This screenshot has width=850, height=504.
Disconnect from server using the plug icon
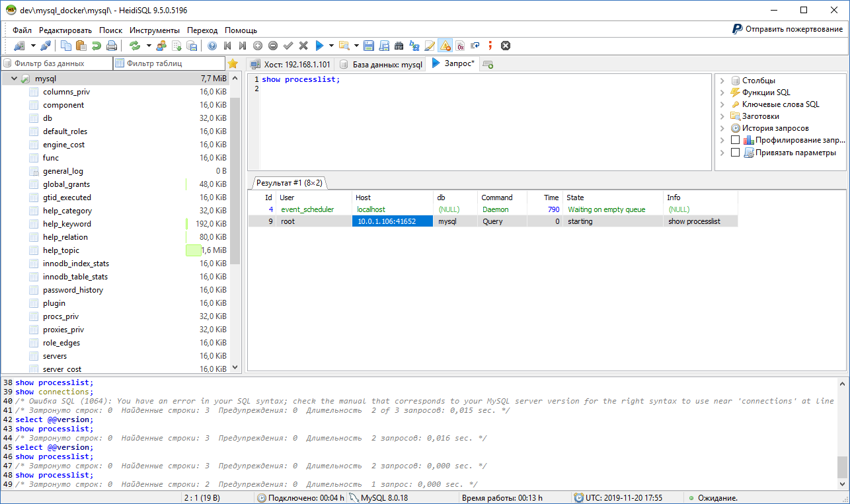[x=46, y=46]
